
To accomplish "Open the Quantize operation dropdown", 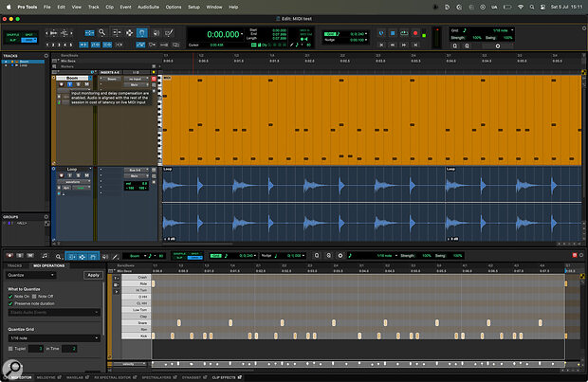I will tap(30, 275).
